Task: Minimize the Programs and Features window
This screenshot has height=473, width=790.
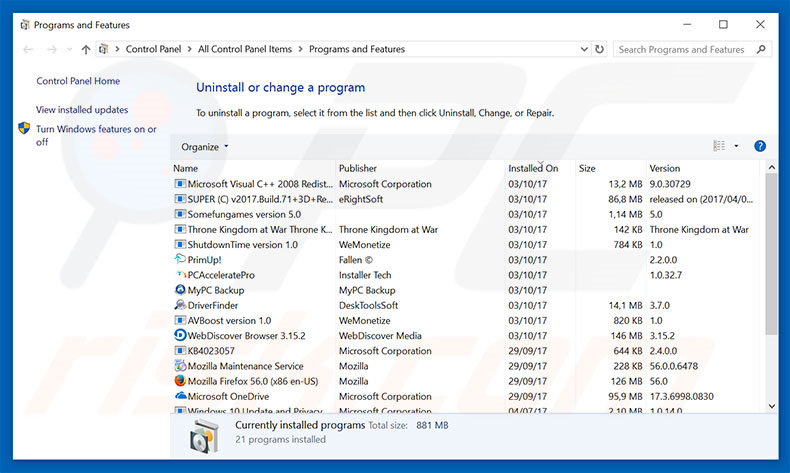Action: pyautogui.click(x=687, y=24)
